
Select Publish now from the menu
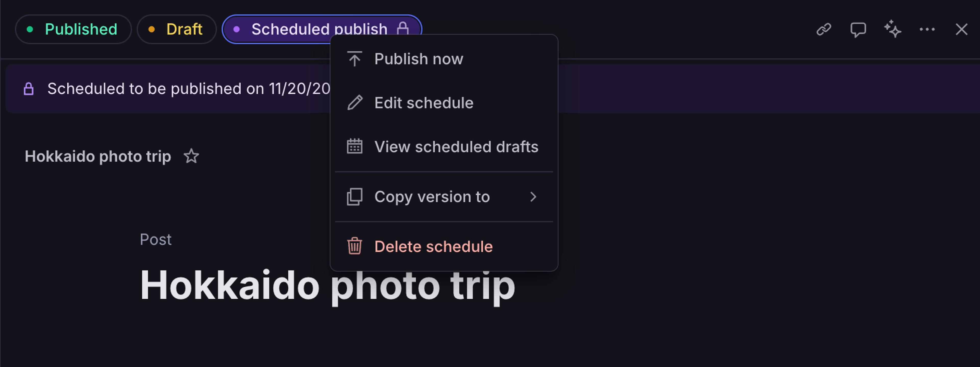pos(419,59)
